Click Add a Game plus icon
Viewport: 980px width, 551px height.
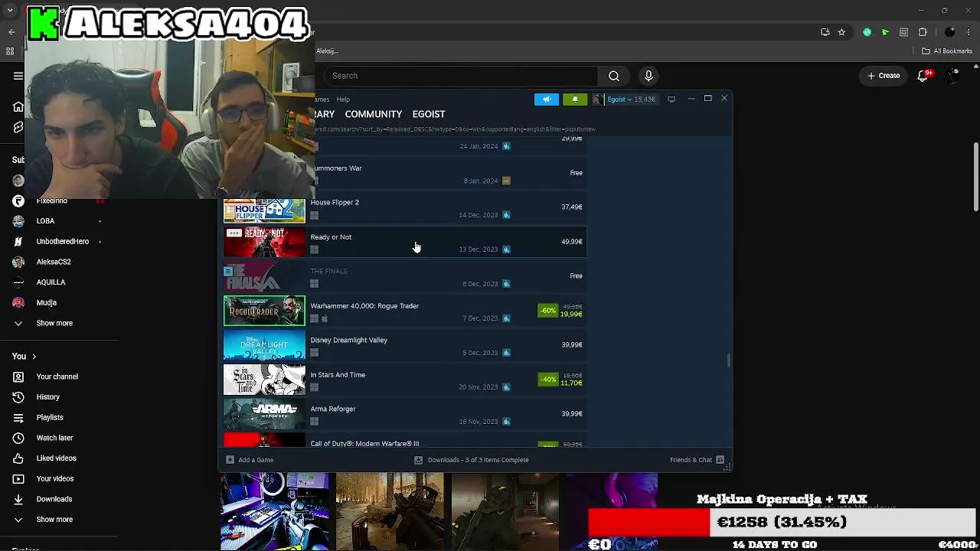230,460
